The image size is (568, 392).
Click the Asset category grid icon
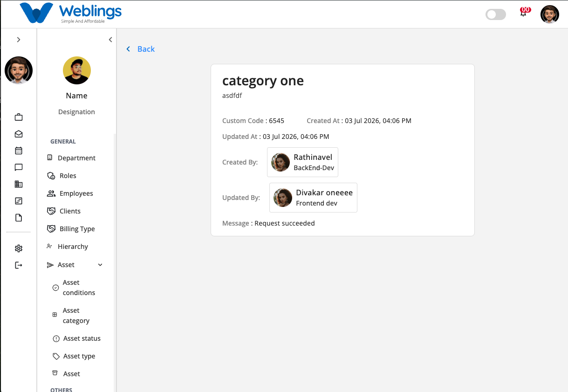(x=55, y=315)
